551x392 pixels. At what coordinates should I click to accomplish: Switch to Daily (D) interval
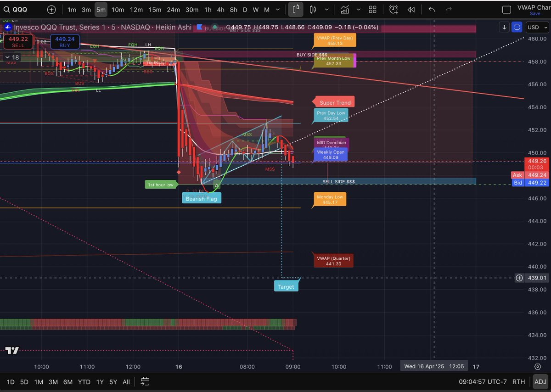pos(245,10)
